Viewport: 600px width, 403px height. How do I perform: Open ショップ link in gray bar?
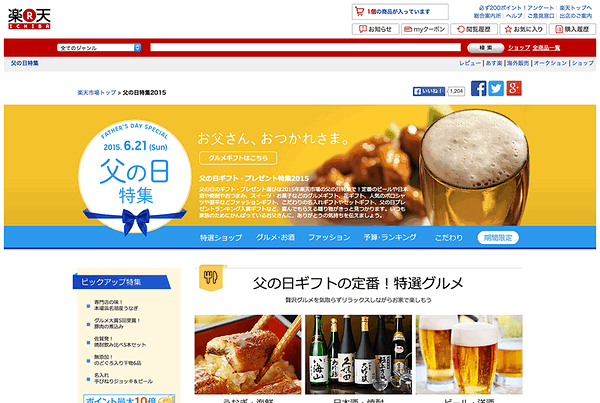pyautogui.click(x=582, y=63)
